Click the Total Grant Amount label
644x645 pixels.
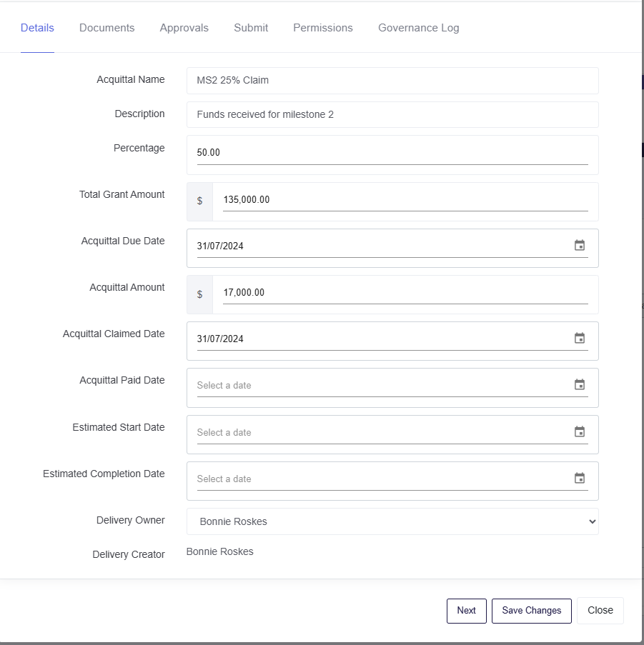coord(122,194)
